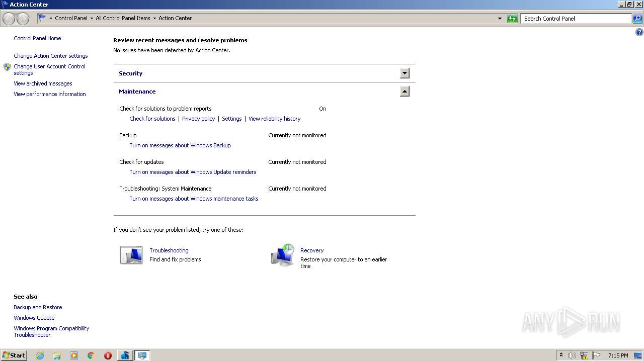
Task: Click the Action Center flag icon in address bar
Action: tap(42, 18)
